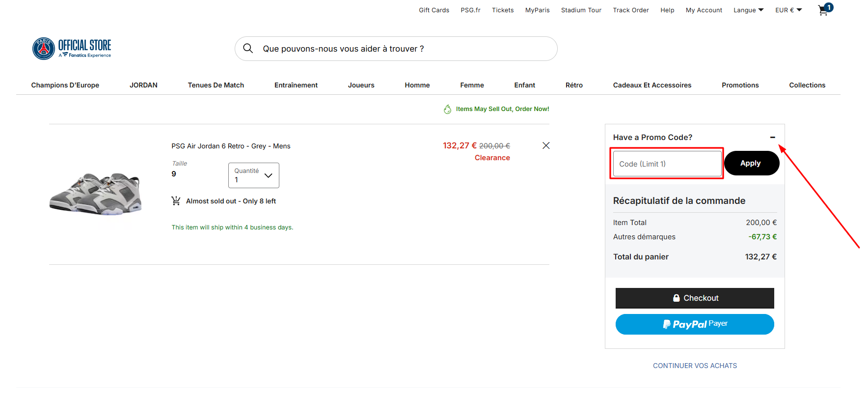Open the EUR € currency selector
The width and height of the screenshot is (868, 398).
click(x=788, y=10)
